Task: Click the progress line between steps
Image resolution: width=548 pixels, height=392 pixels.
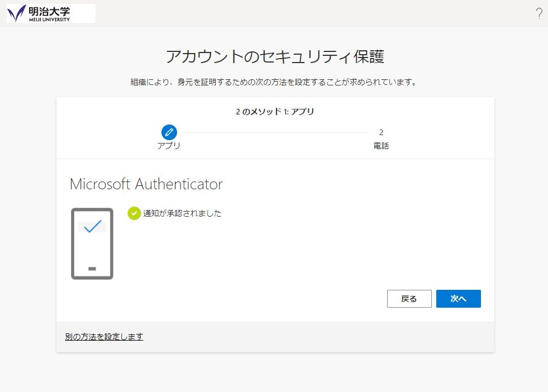Action: point(275,133)
